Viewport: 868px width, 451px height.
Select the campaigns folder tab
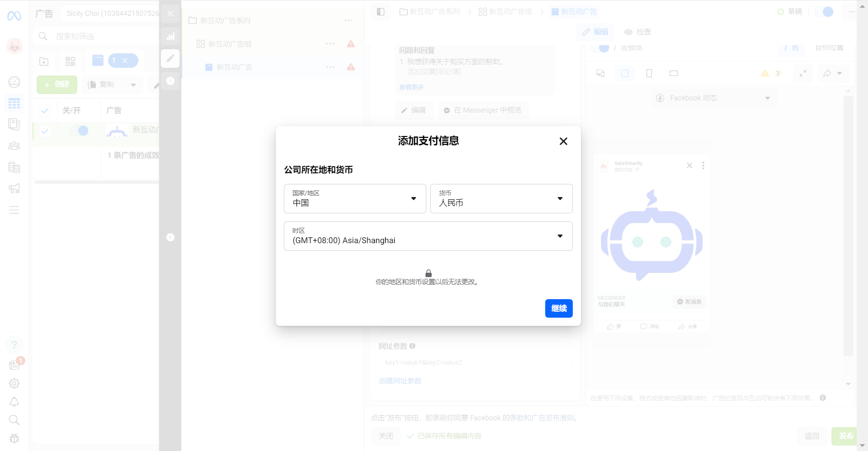(x=44, y=61)
